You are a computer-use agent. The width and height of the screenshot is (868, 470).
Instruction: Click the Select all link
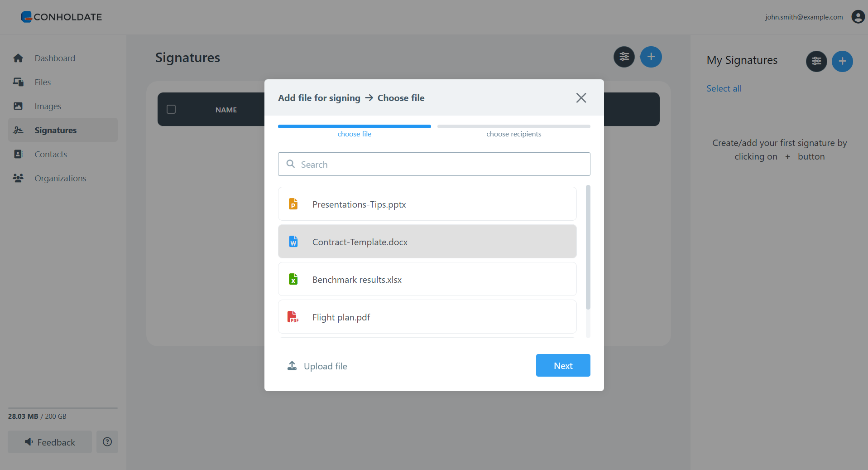724,89
